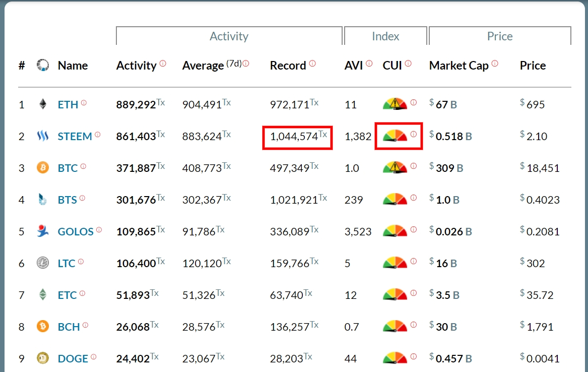Viewport: 588px width, 372px height.
Task: Click the info icon beside Activity header
Action: [x=163, y=64]
